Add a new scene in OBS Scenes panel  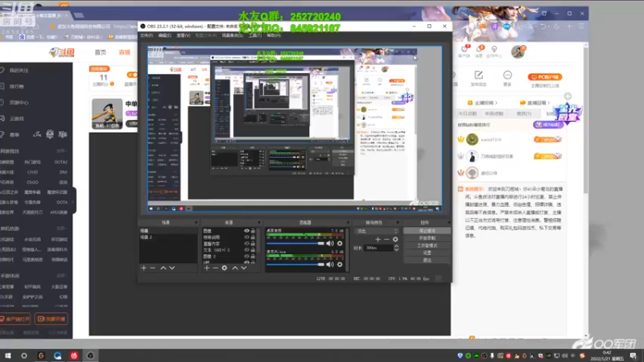(144, 268)
